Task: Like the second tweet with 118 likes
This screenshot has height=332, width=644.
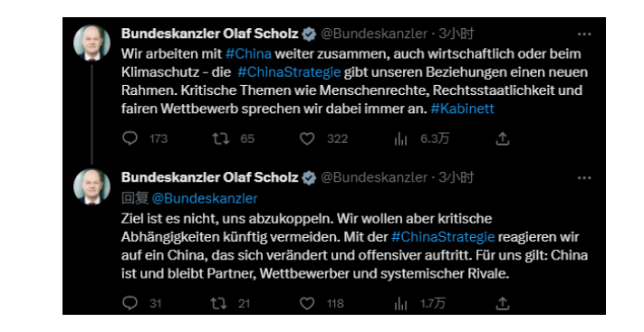Action: tap(307, 303)
